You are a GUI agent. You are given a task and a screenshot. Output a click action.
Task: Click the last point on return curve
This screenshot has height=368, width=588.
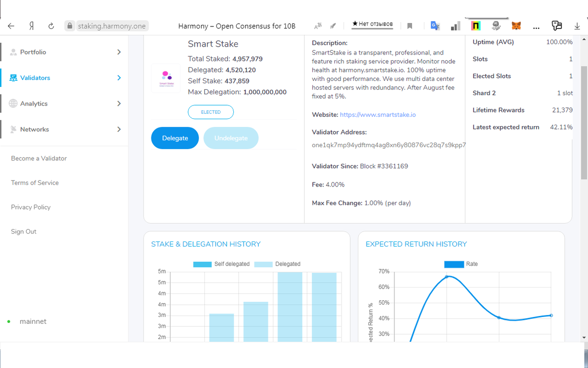(x=551, y=315)
